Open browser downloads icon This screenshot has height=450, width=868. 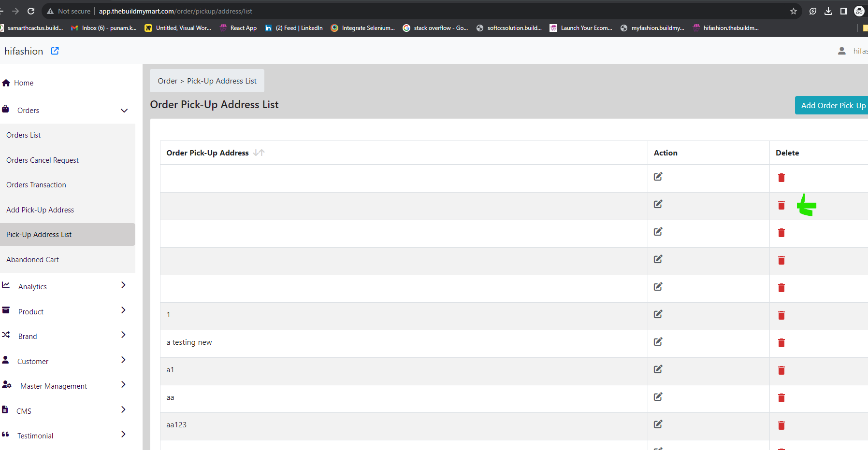point(828,11)
